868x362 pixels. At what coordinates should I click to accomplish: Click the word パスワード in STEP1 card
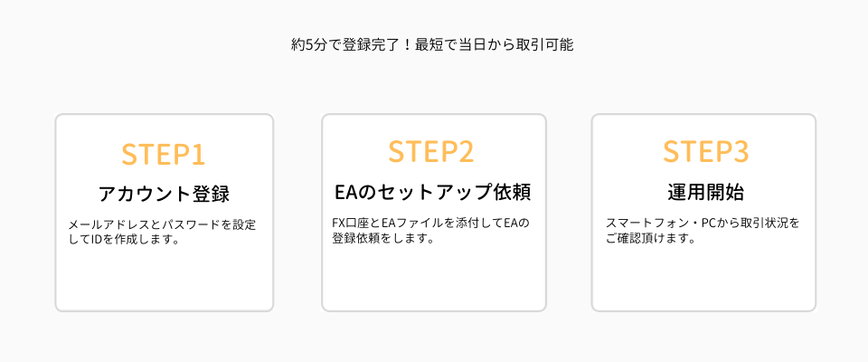(182, 224)
